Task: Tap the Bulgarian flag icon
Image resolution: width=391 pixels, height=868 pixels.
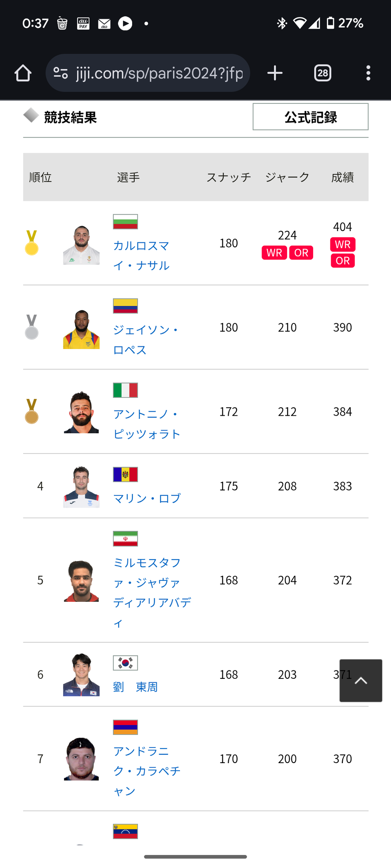Action: [125, 222]
